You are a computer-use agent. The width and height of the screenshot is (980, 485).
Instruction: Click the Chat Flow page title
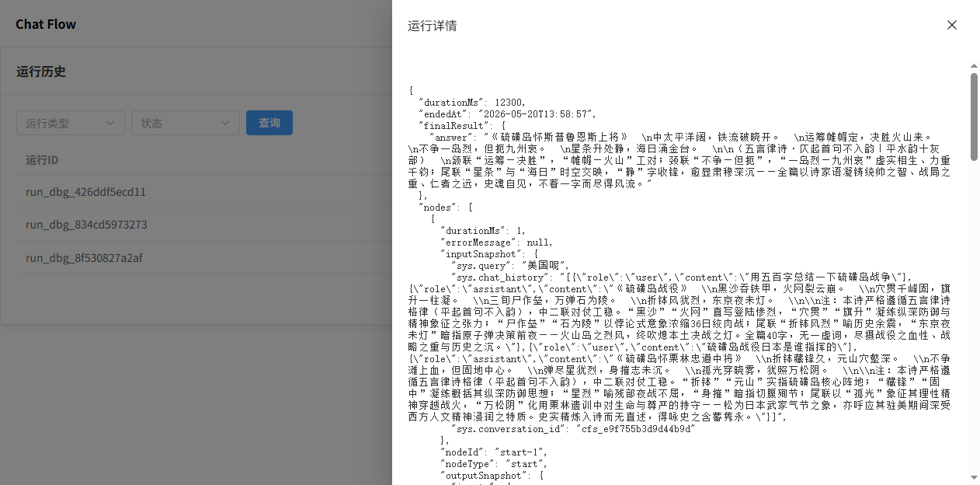pyautogui.click(x=46, y=24)
